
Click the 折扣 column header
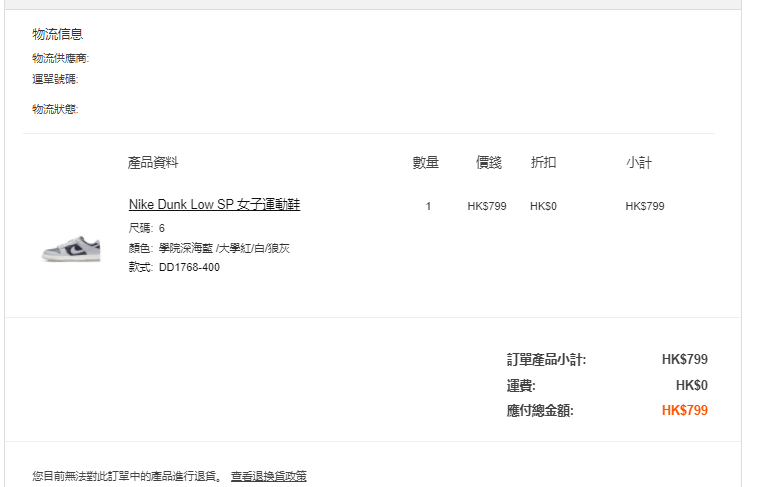pos(543,162)
